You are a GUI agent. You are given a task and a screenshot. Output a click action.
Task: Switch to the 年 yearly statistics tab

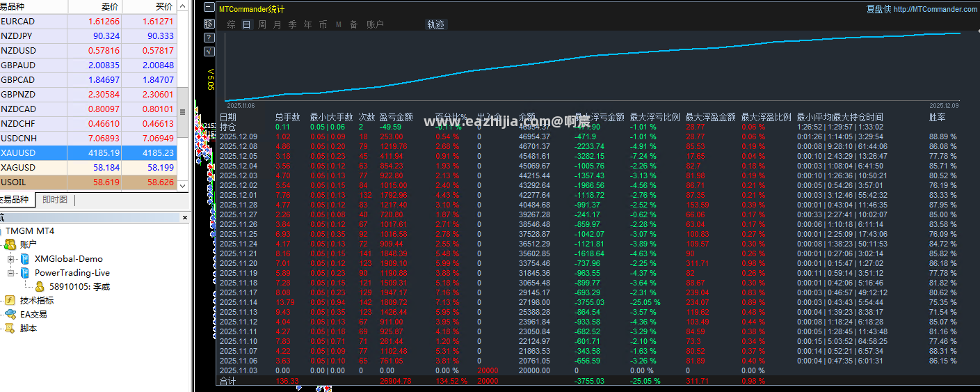pyautogui.click(x=307, y=24)
